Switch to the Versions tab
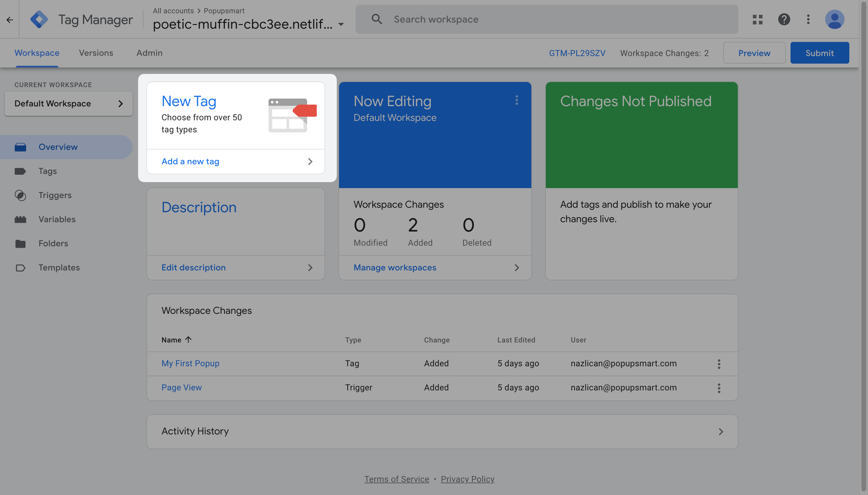Image resolution: width=868 pixels, height=495 pixels. [x=96, y=52]
